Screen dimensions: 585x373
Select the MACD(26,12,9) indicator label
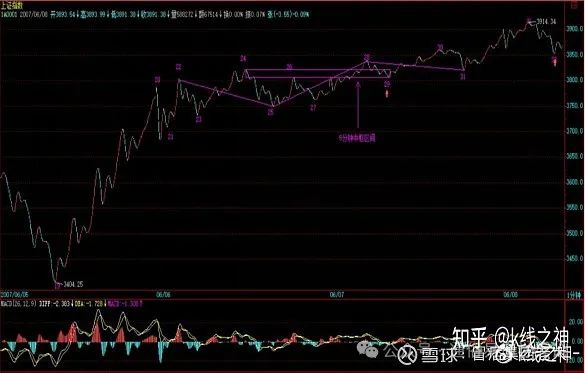(19, 304)
